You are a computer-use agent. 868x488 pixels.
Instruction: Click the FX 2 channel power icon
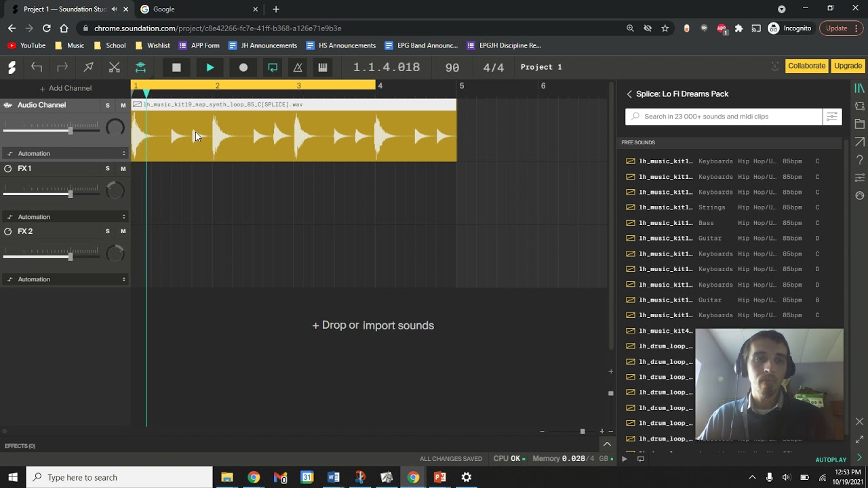click(8, 231)
